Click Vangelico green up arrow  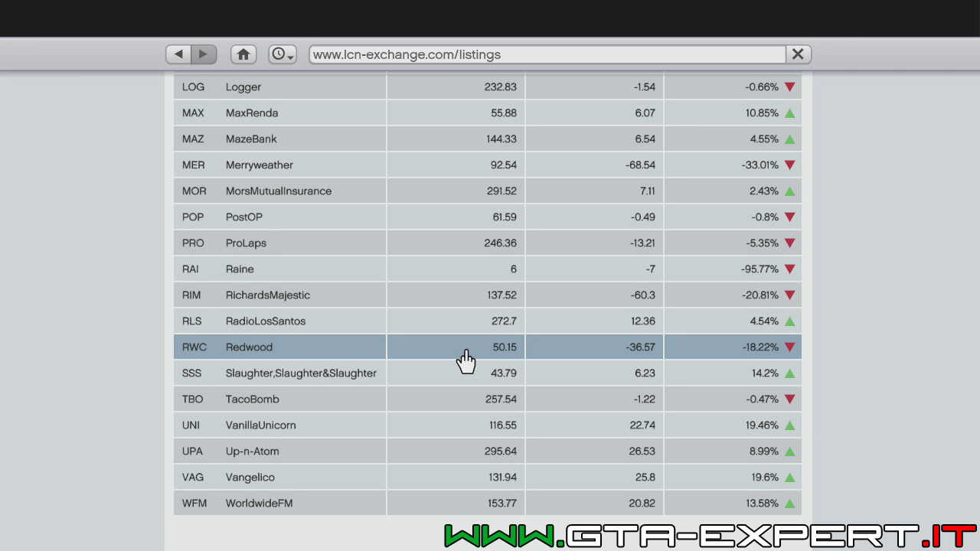(790, 478)
